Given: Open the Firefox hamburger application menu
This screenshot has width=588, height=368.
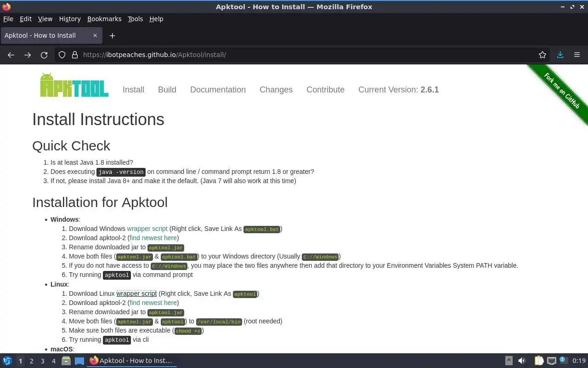Looking at the screenshot, I should (577, 55).
